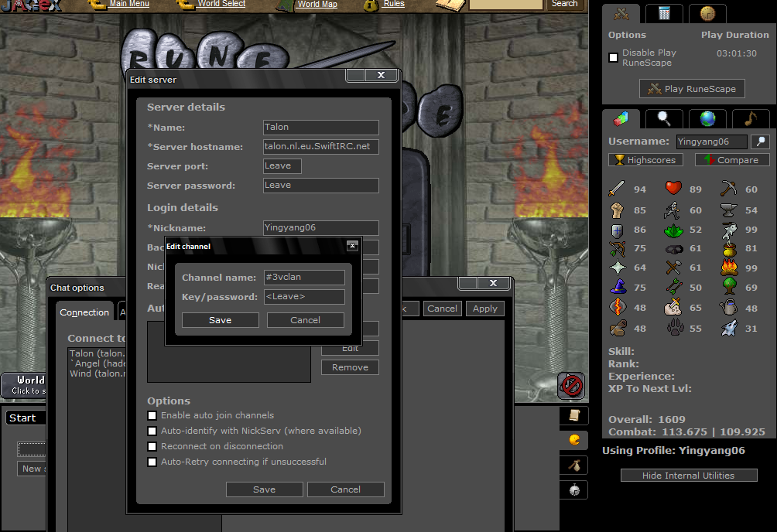Open the World Select link
Viewport: 777px width, 532px height.
point(221,4)
